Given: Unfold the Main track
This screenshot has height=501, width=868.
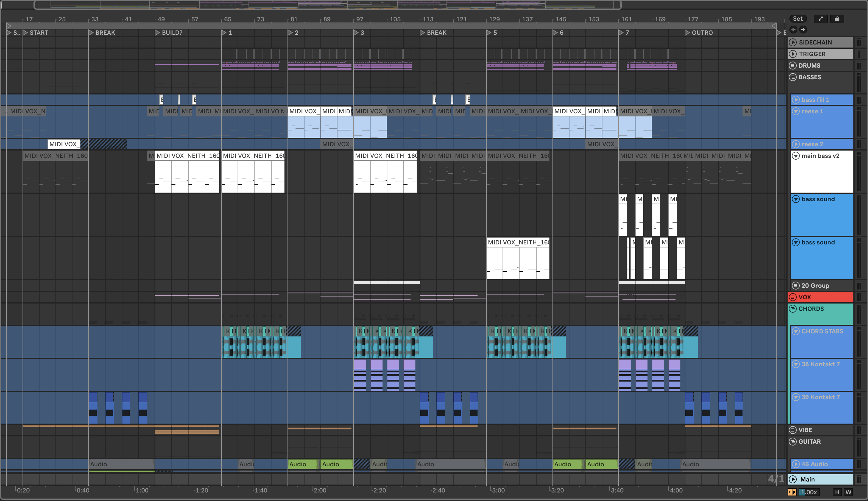Looking at the screenshot, I should [793, 479].
